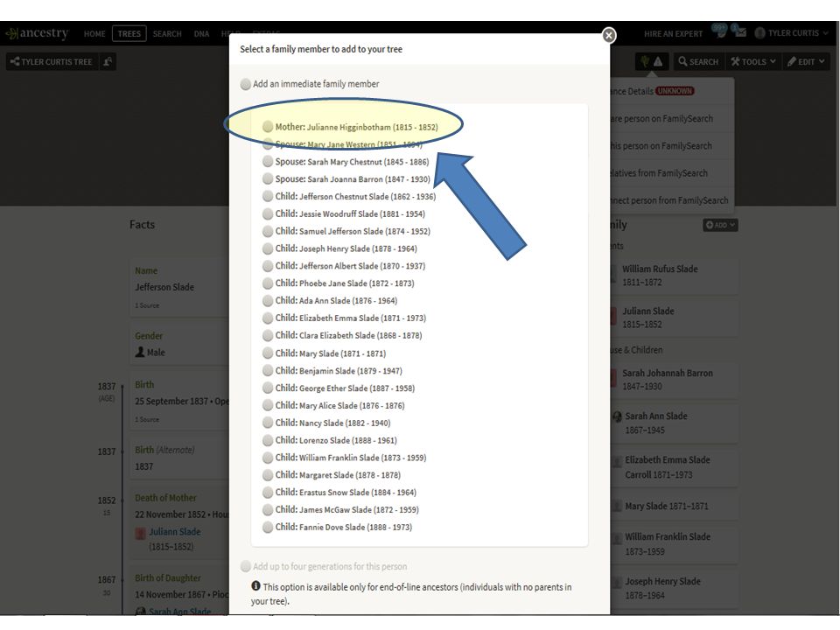Screen dimensions: 840x630
Task: Select Spouse Sarah Mary Chestnut option
Action: (268, 161)
